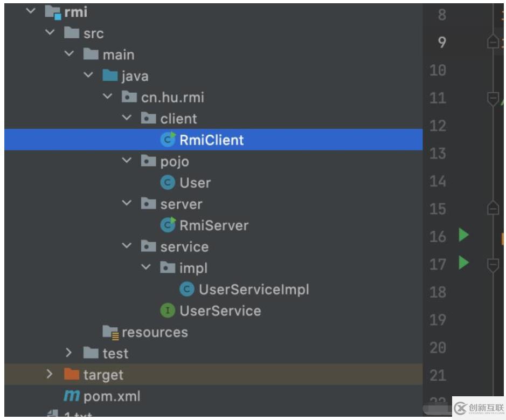This screenshot has width=506, height=420.
Task: Click the orange target folder icon
Action: point(72,375)
